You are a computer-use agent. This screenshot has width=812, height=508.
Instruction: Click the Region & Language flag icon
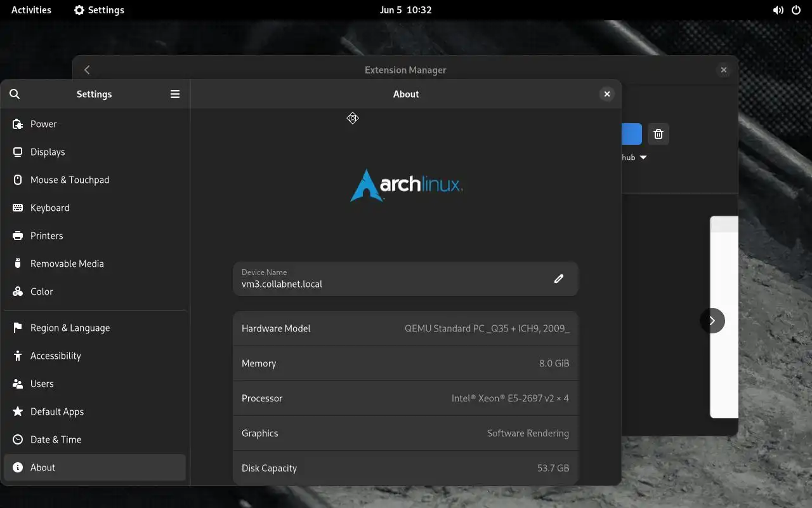click(18, 328)
